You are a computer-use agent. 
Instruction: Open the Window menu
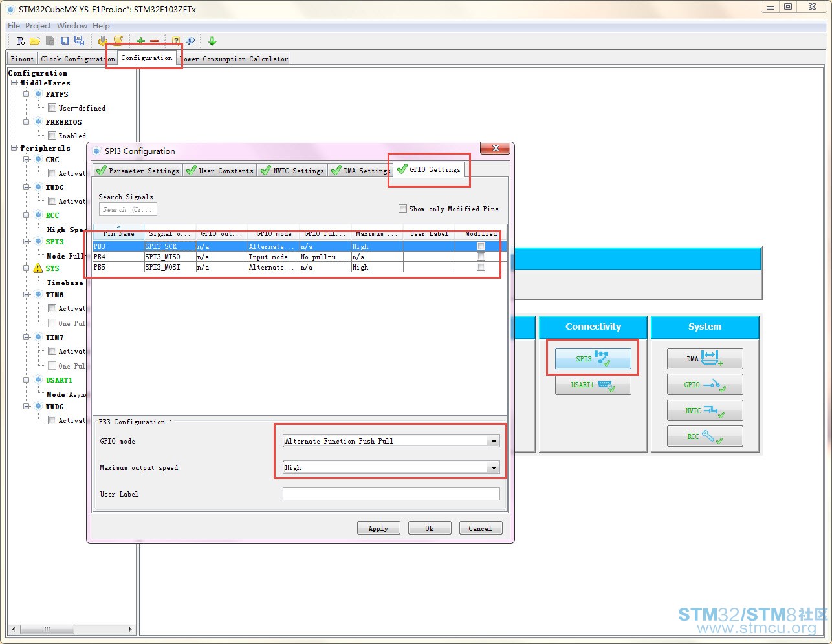[x=72, y=26]
